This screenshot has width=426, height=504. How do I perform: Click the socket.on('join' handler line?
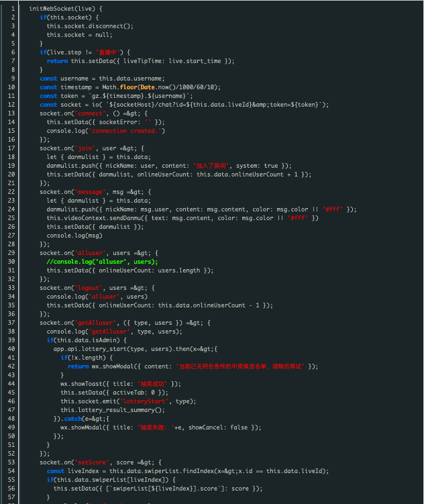[92, 148]
